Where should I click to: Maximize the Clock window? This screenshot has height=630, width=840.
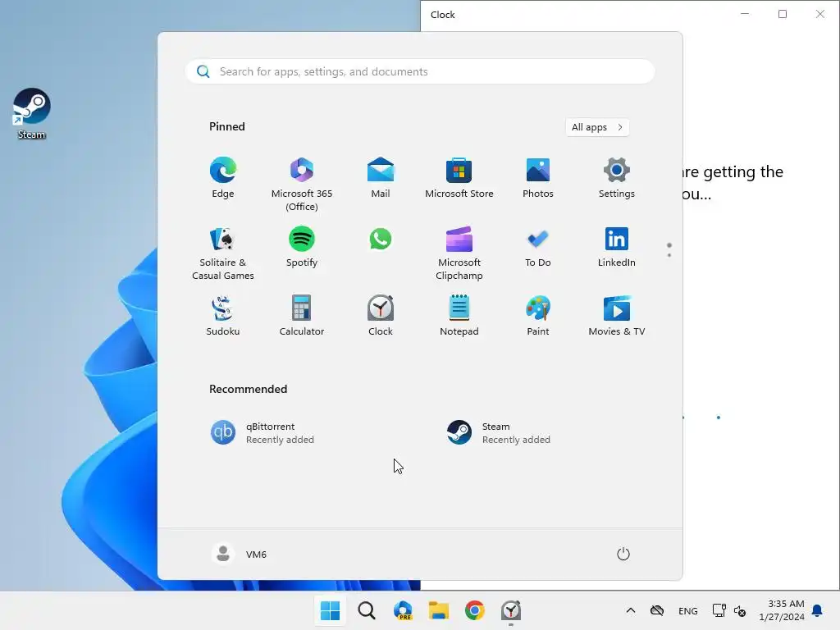point(782,15)
